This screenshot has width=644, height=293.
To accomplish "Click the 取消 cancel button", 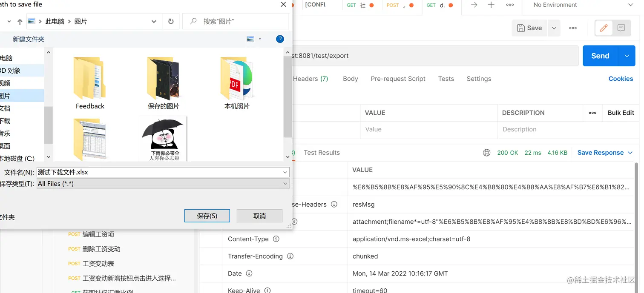I will click(259, 216).
